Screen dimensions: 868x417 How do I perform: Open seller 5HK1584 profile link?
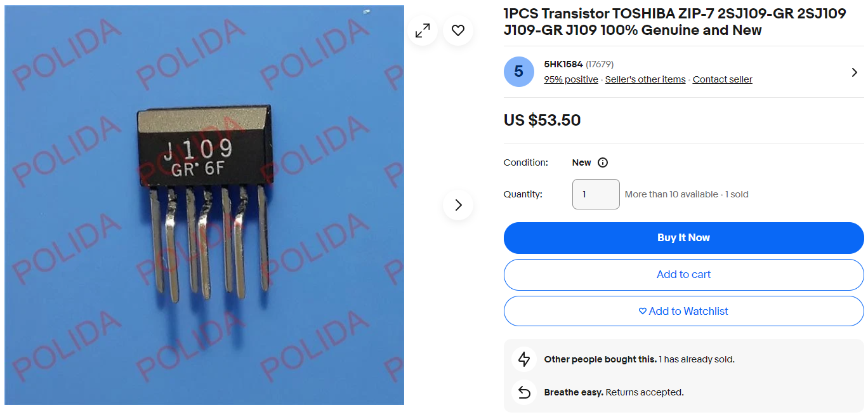[x=563, y=64]
